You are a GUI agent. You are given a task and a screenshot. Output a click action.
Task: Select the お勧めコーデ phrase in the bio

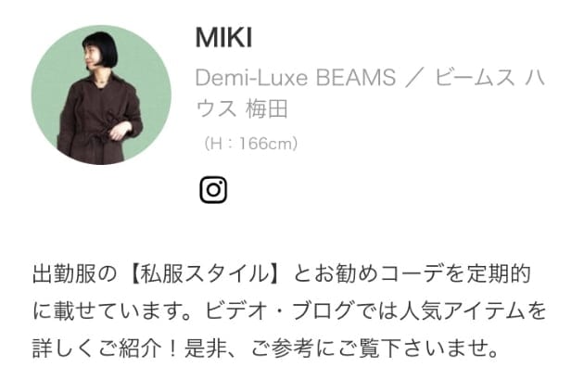click(x=377, y=273)
